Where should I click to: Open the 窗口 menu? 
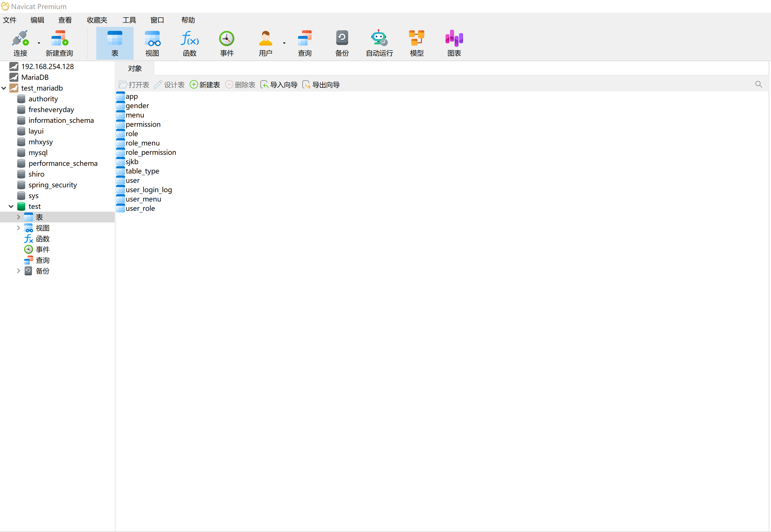[x=157, y=20]
